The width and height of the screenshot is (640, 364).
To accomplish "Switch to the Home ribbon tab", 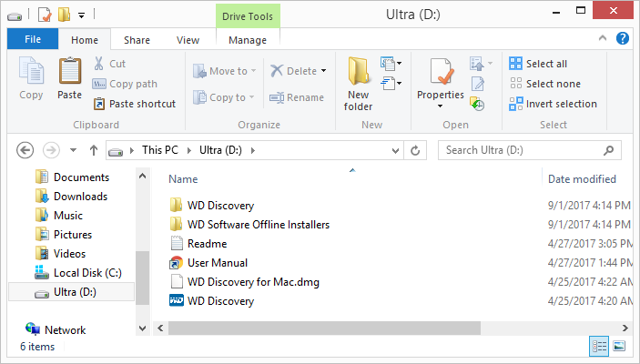I will pyautogui.click(x=85, y=40).
